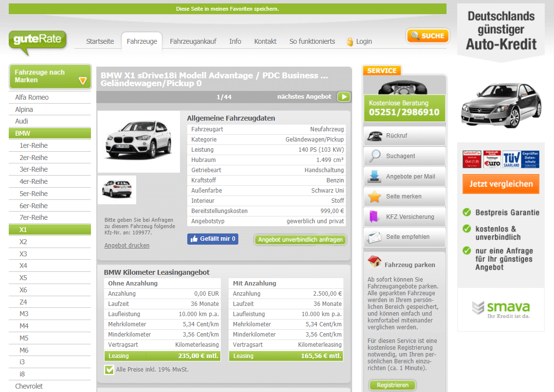Click the purple icon beside KFZ Versicherung
The height and width of the screenshot is (392, 554).
point(374,216)
